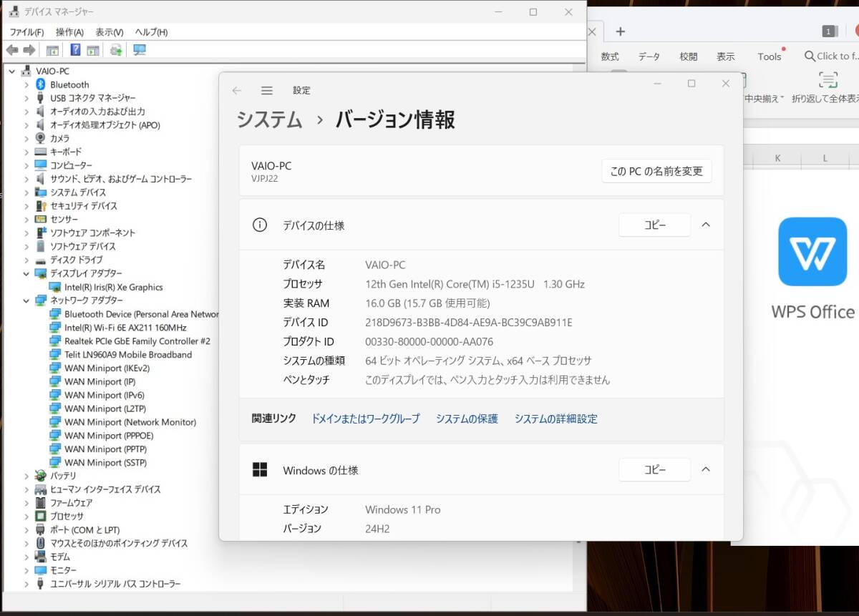Image resolution: width=859 pixels, height=616 pixels.
Task: Expand the システム デバイス node
Action: [26, 192]
